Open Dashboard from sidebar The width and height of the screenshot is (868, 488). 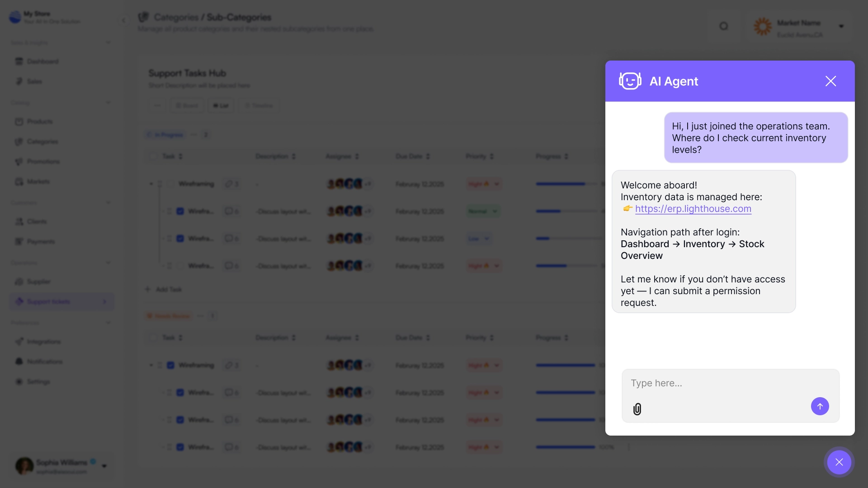(42, 61)
